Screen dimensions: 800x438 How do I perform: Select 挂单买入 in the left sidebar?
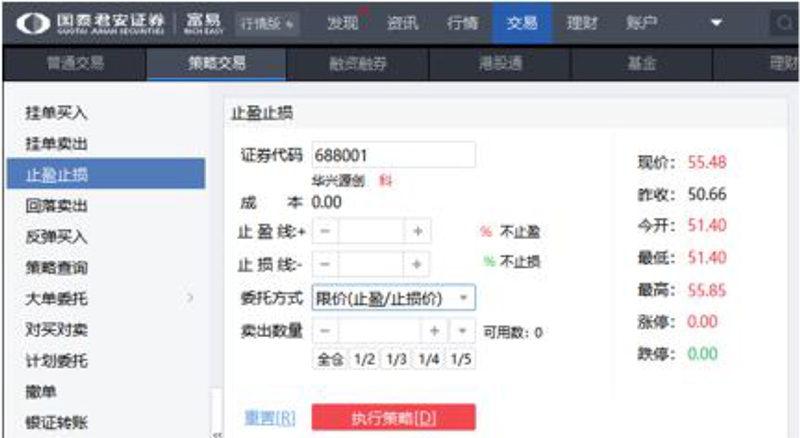point(57,114)
